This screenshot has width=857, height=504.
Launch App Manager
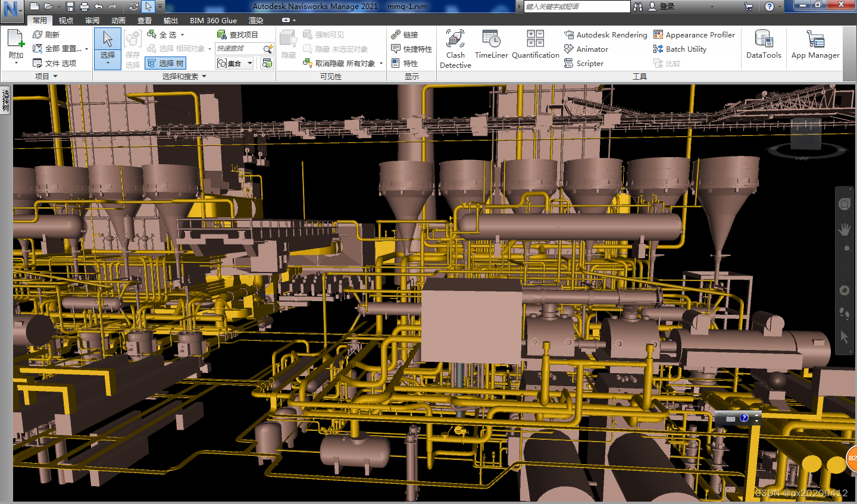pyautogui.click(x=815, y=45)
